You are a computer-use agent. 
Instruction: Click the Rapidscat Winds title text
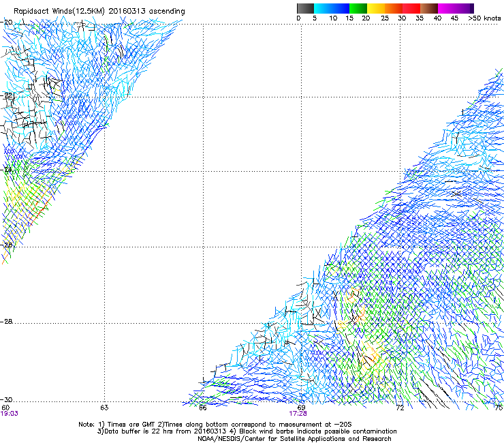(99, 12)
